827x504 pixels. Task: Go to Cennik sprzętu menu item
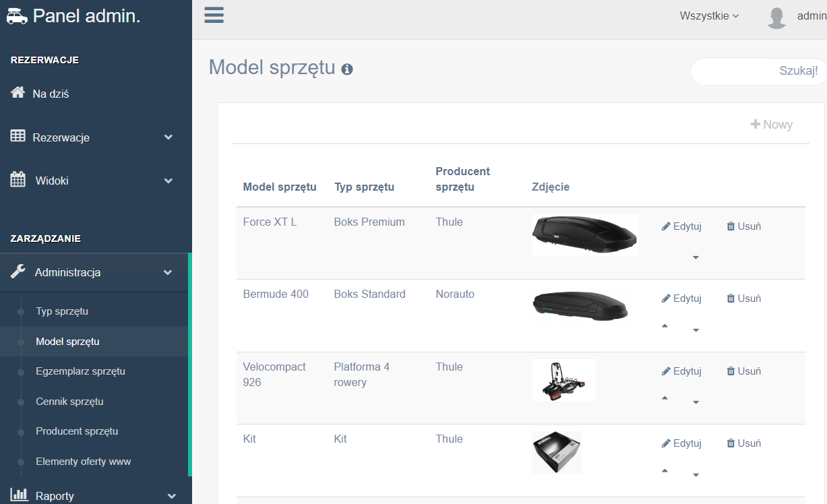[x=69, y=402]
